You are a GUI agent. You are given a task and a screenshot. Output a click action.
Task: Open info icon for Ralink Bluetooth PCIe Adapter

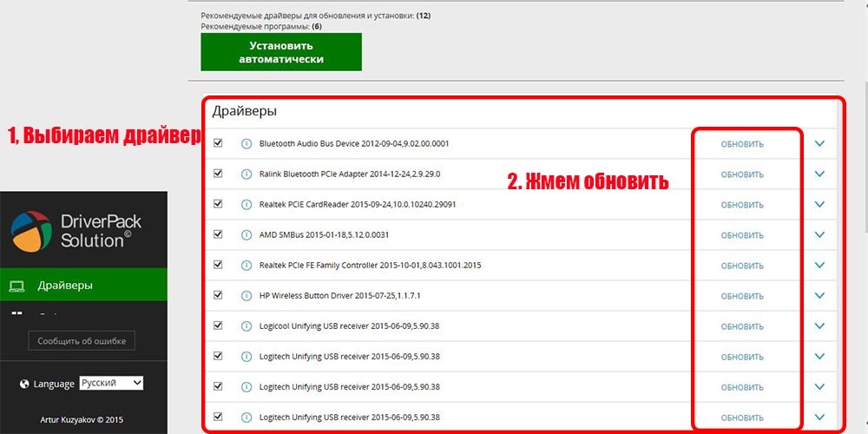(247, 174)
